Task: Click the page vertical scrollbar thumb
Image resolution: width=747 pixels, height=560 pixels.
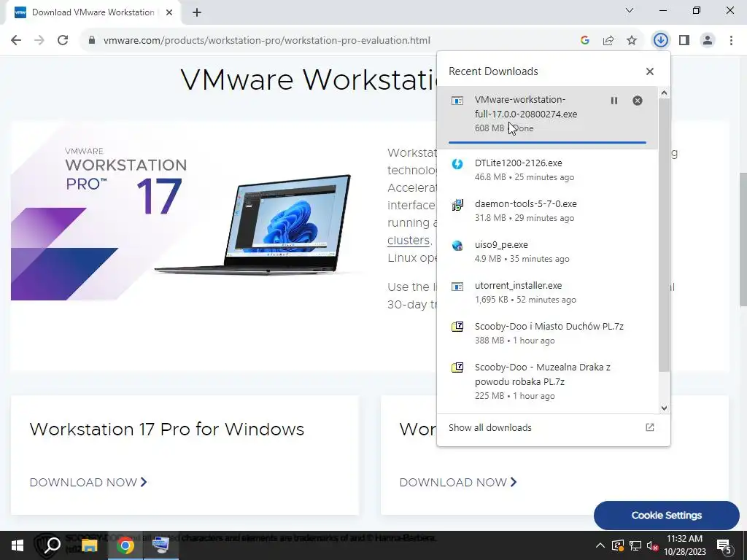Action: coord(743,239)
